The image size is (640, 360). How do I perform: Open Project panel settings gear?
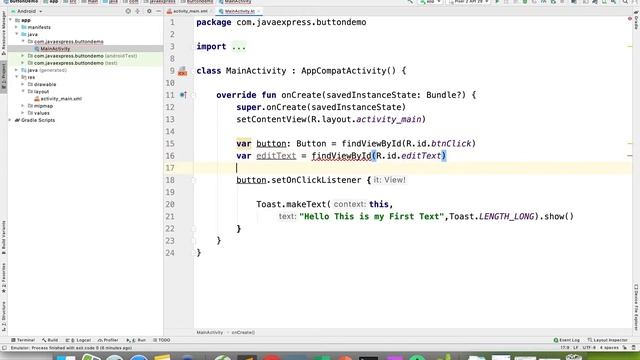coord(149,11)
